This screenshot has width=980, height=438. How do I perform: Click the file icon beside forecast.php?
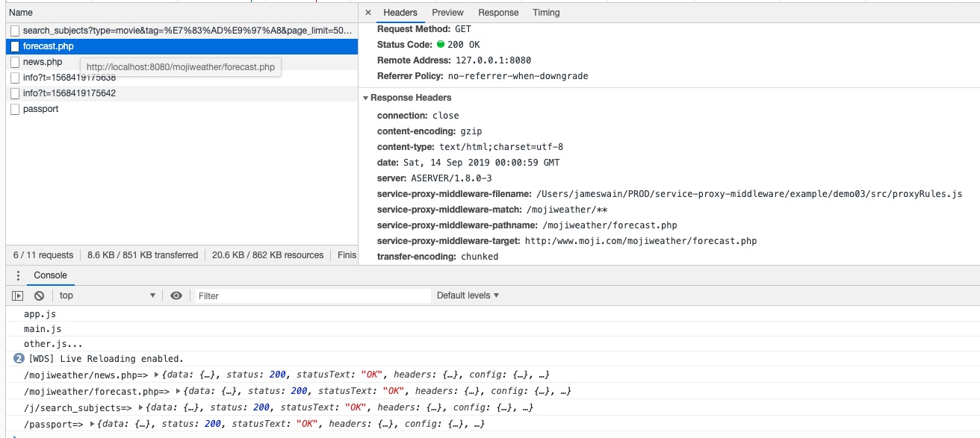coord(15,46)
